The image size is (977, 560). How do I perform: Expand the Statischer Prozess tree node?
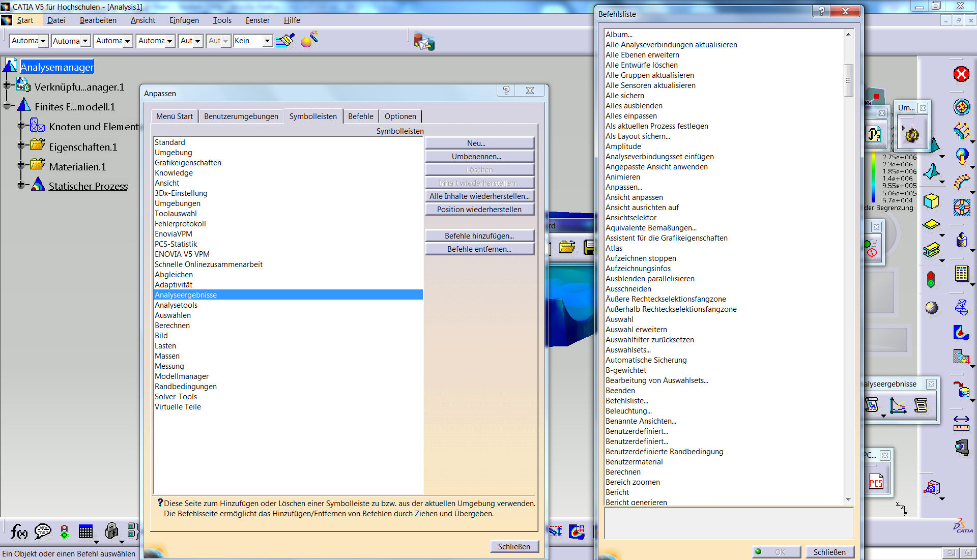pyautogui.click(x=21, y=185)
